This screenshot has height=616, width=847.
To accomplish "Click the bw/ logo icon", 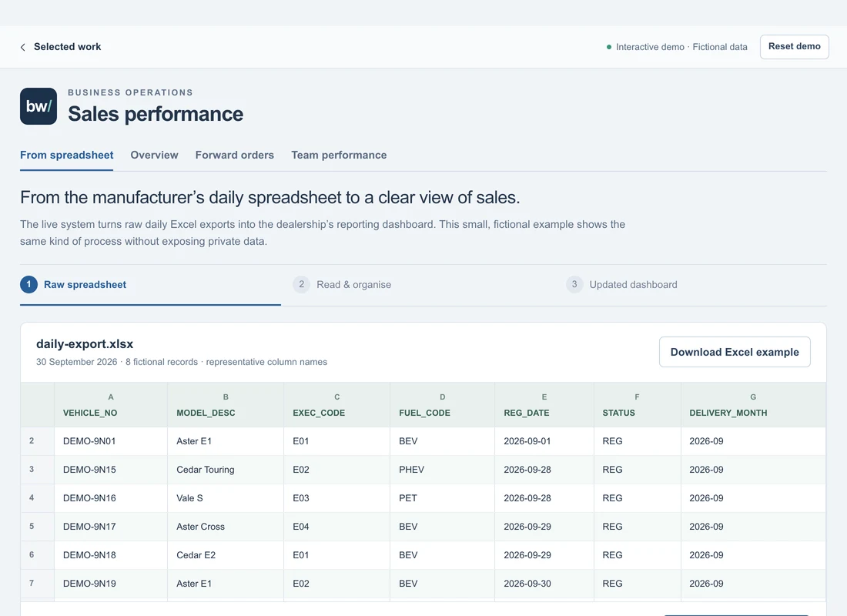I will click(38, 106).
